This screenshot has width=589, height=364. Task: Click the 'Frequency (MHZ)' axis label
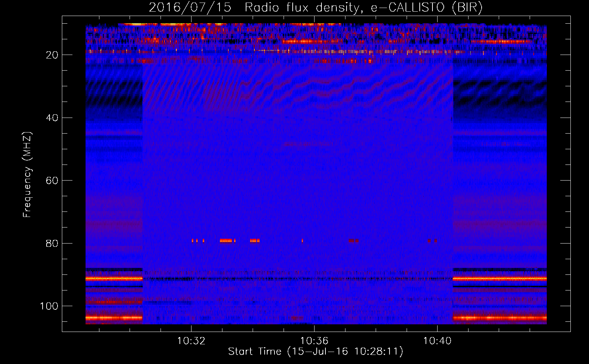tap(27, 175)
